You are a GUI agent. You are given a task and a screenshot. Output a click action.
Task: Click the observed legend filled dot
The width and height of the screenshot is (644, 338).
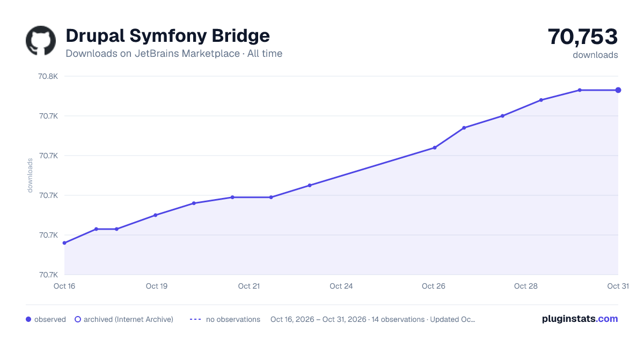point(28,319)
